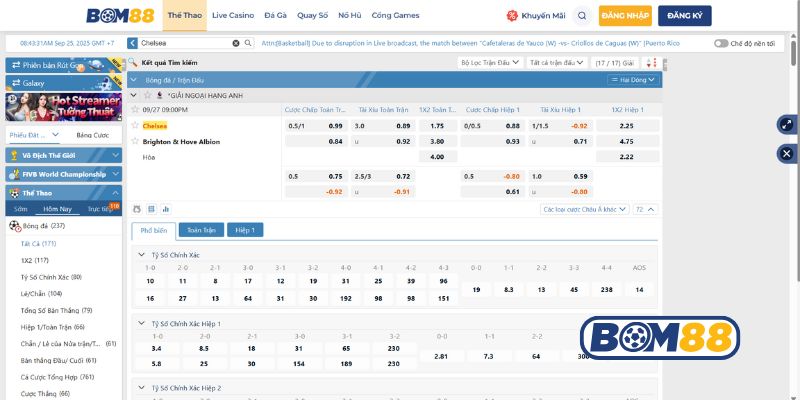800x400 pixels.
Task: Open the expand-arrows floating round button
Action: (x=786, y=125)
